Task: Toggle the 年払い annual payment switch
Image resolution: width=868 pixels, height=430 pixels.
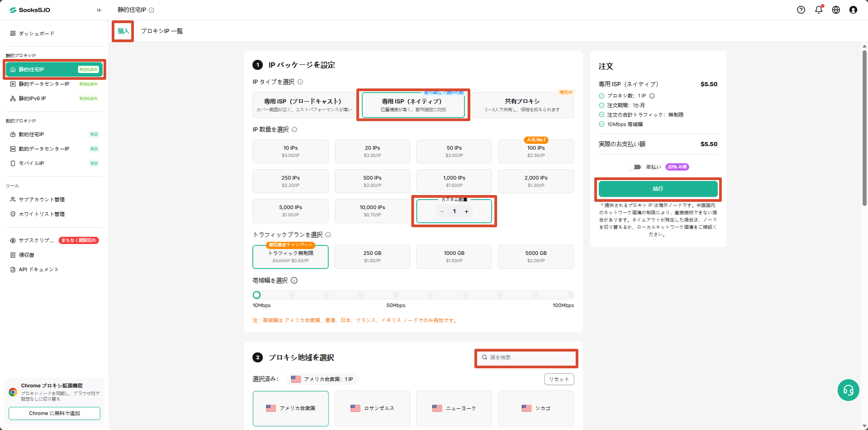Action: (x=635, y=167)
